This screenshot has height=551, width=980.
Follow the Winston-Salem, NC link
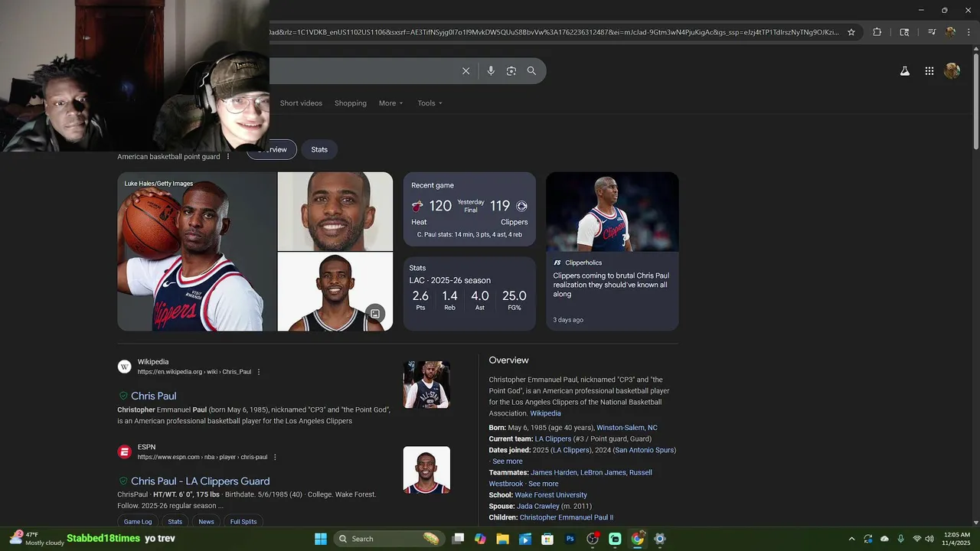(x=627, y=428)
